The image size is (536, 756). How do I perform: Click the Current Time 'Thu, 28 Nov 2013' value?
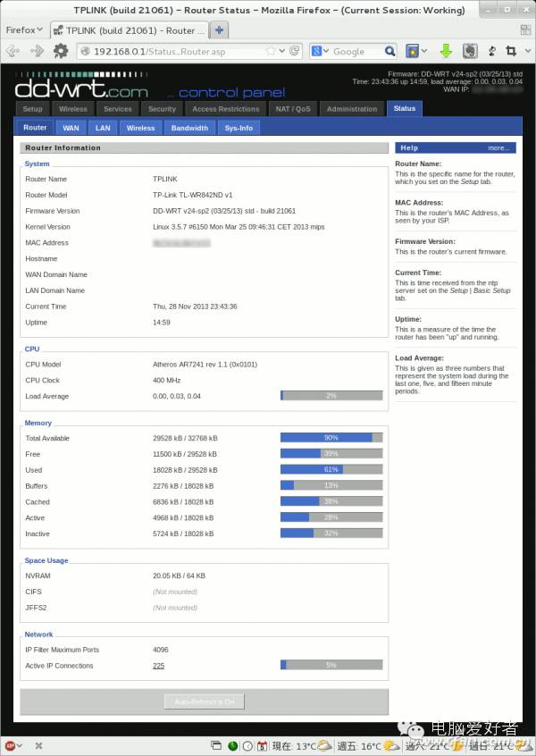(x=195, y=307)
